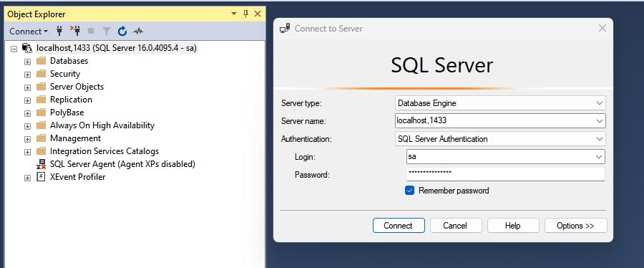644x268 pixels.
Task: Expand the Security folder
Action: pos(27,75)
